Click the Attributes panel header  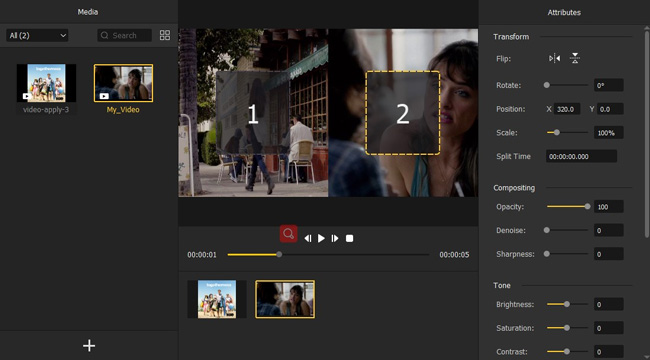pyautogui.click(x=564, y=12)
